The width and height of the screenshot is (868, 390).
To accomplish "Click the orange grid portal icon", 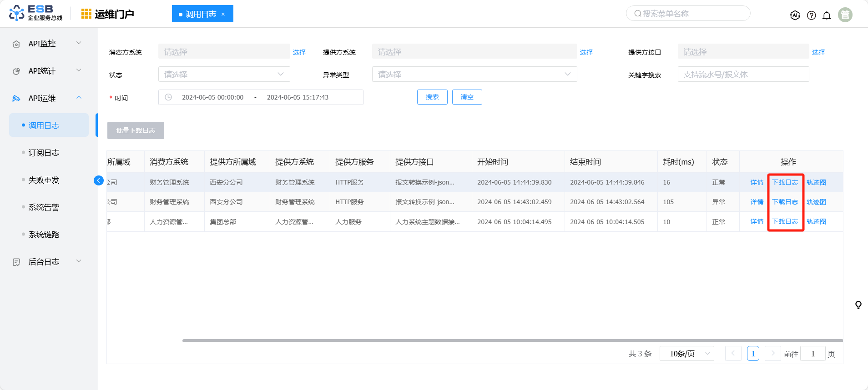I will (x=86, y=14).
